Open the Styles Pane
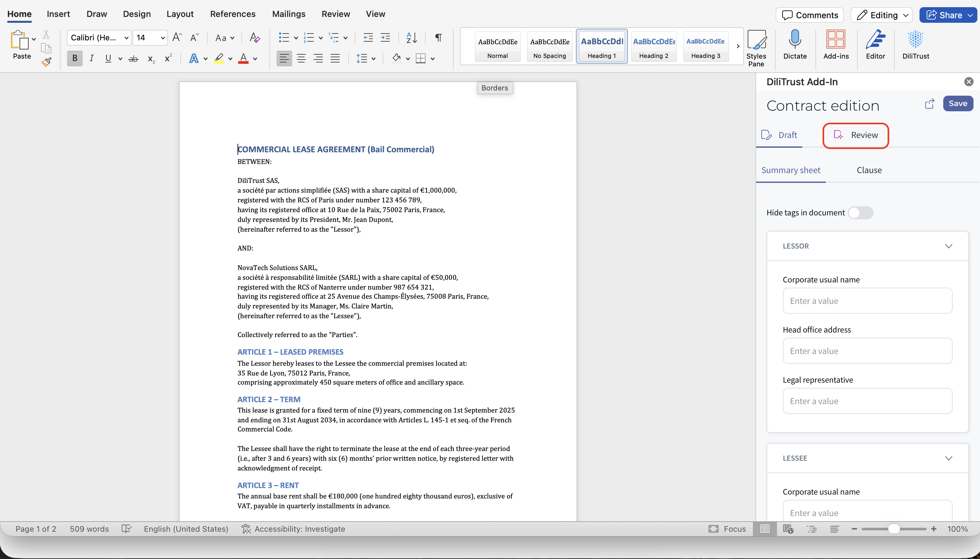980x559 pixels. tap(756, 48)
